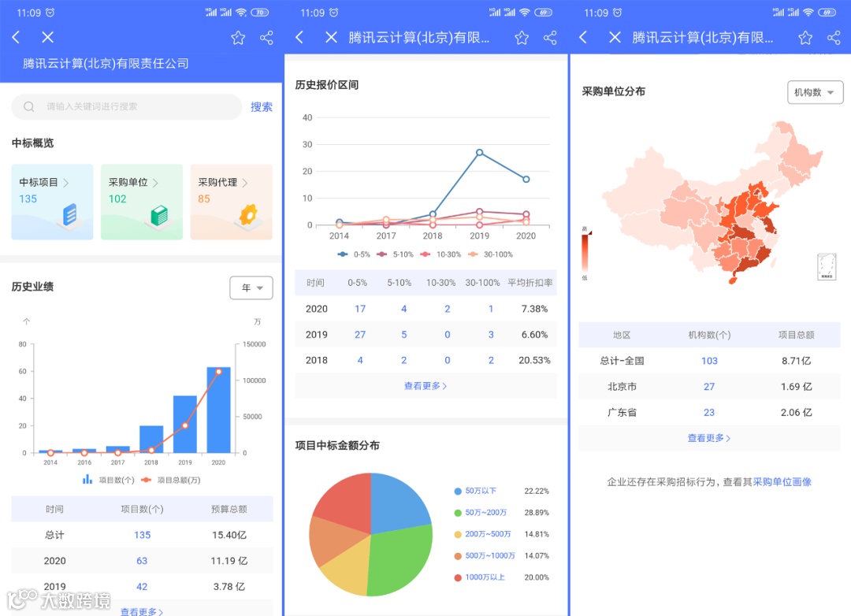X close icon on middle screen
This screenshot has height=616, width=851.
(331, 37)
